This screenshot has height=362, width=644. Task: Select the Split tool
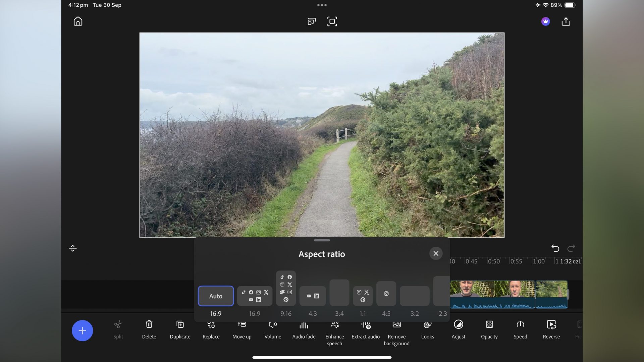coord(118,330)
